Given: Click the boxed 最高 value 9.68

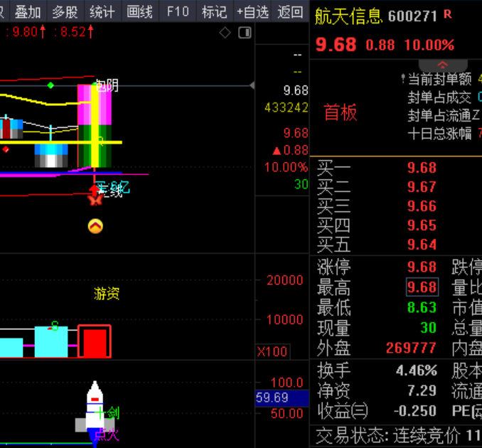Looking at the screenshot, I should click(x=422, y=287).
